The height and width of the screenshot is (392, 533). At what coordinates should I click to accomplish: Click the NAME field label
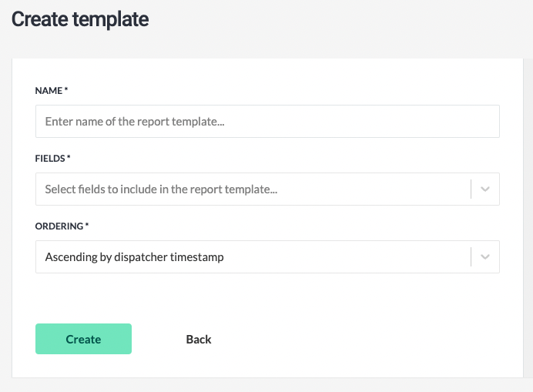click(x=49, y=91)
